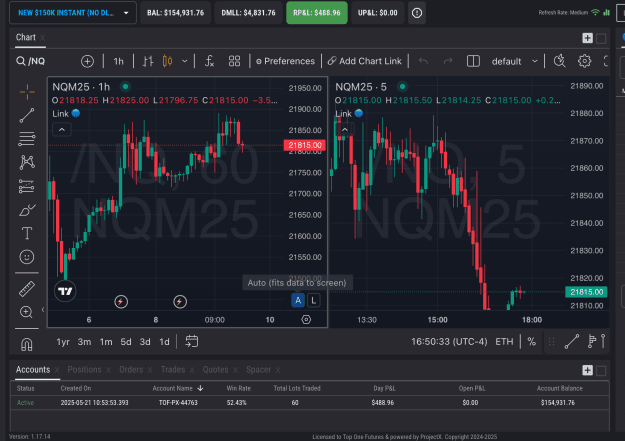Switch to the Quotes tab
Viewport: 625px width, 441px height.
pyautogui.click(x=215, y=370)
